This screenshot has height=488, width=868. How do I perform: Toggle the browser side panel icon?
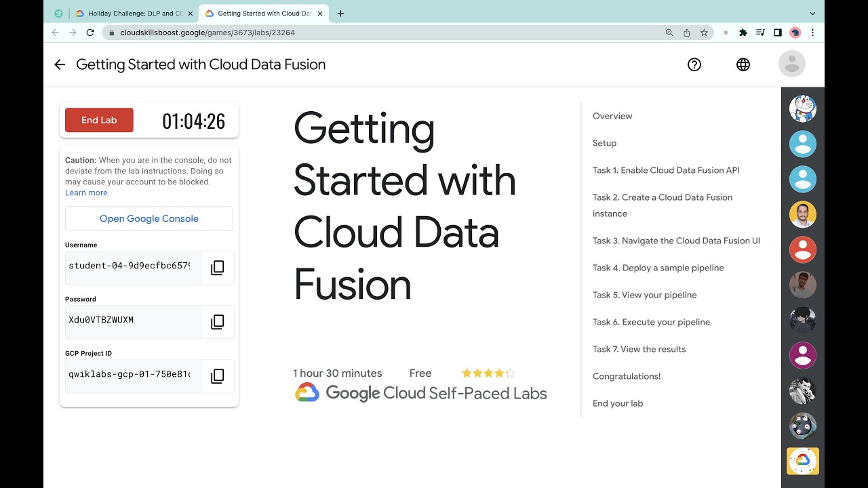pyautogui.click(x=778, y=33)
